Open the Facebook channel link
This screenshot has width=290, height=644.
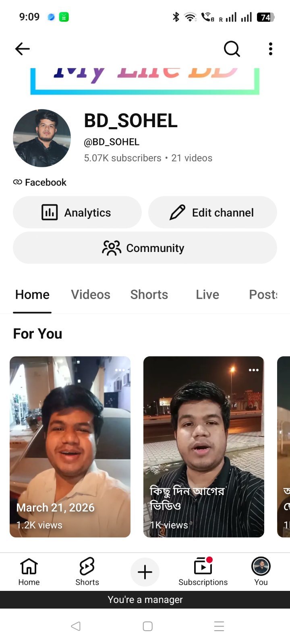click(x=46, y=182)
